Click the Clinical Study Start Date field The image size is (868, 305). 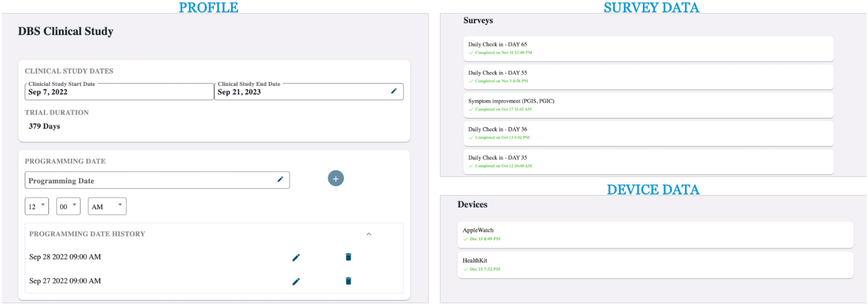coord(119,92)
